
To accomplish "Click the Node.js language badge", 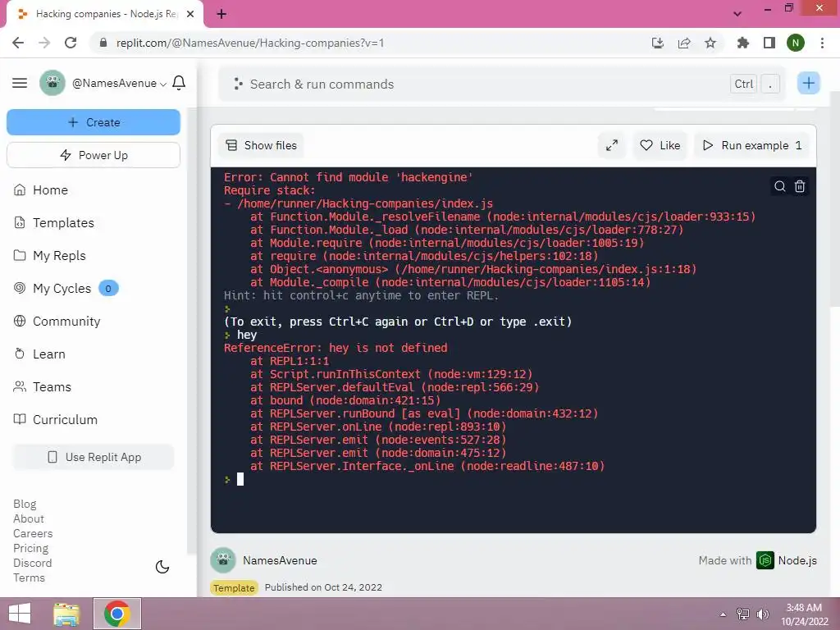I will pyautogui.click(x=787, y=560).
